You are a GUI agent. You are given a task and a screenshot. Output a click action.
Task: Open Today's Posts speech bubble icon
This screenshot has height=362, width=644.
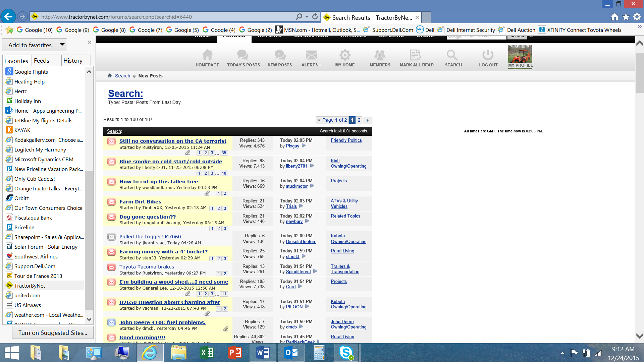pyautogui.click(x=243, y=55)
